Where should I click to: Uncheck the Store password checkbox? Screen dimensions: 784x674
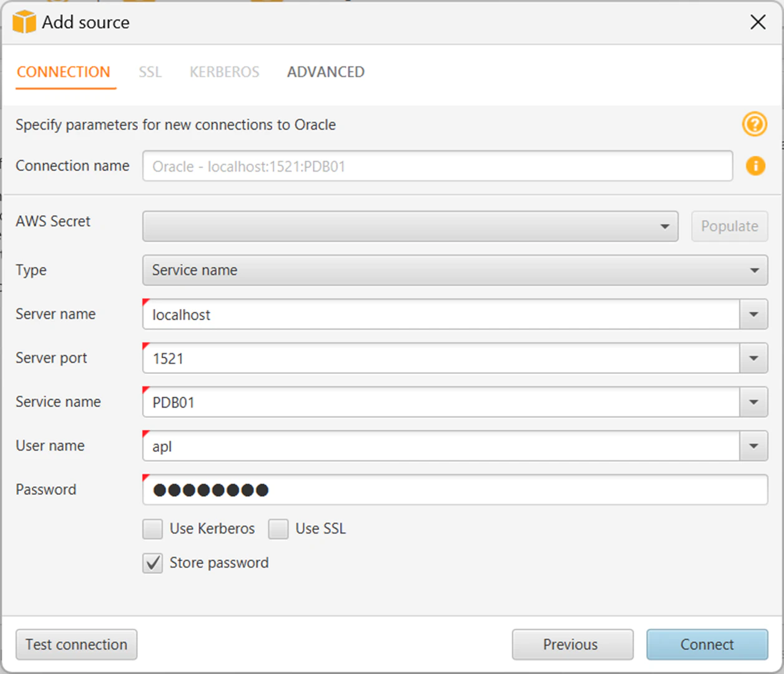152,563
